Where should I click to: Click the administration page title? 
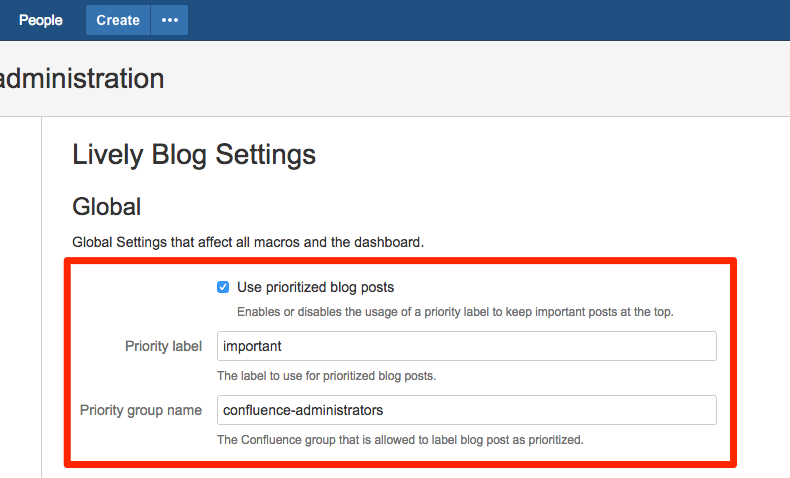[x=82, y=77]
